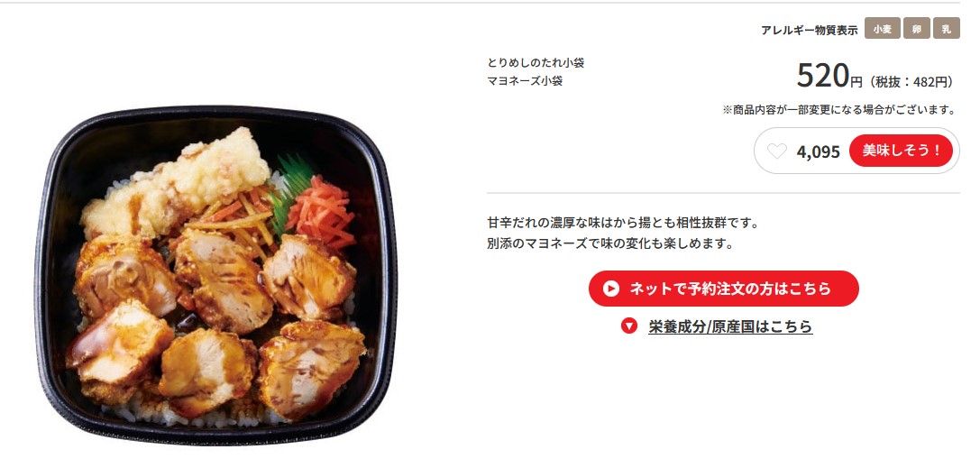The image size is (980, 468).
Task: Tap the 美味しそう! like button
Action: coord(901,151)
